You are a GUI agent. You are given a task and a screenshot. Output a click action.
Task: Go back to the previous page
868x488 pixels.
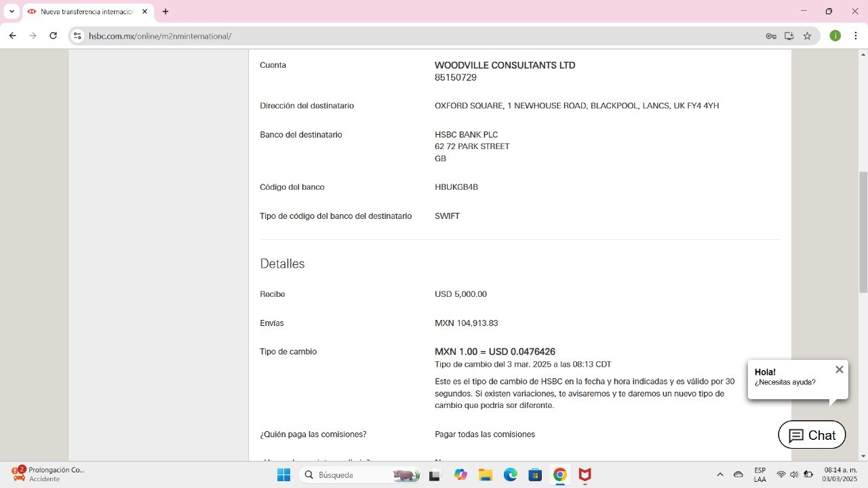click(x=12, y=36)
